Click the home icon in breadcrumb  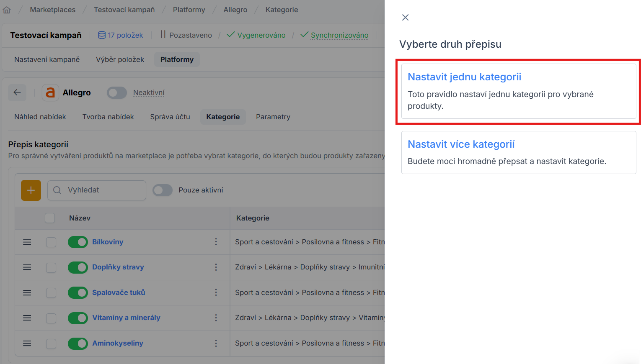pyautogui.click(x=7, y=10)
